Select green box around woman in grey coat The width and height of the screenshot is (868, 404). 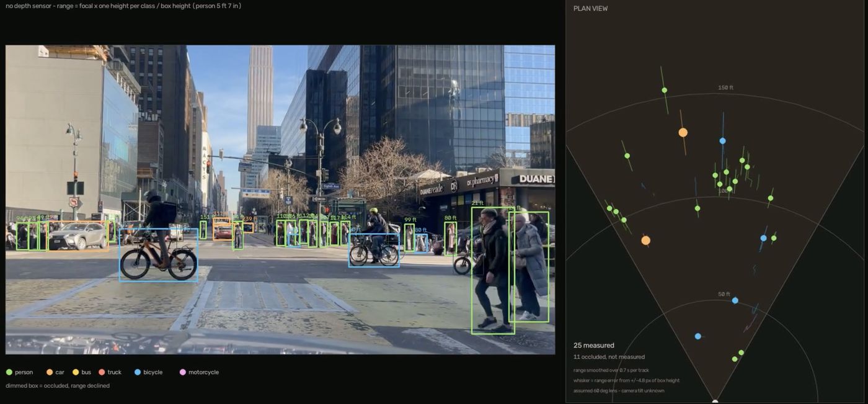click(x=529, y=267)
